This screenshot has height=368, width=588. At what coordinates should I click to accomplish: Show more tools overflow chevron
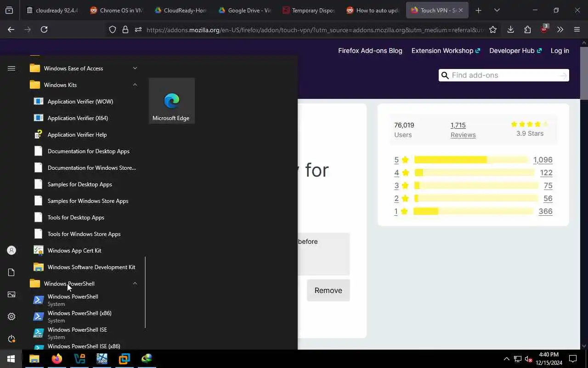560,29
